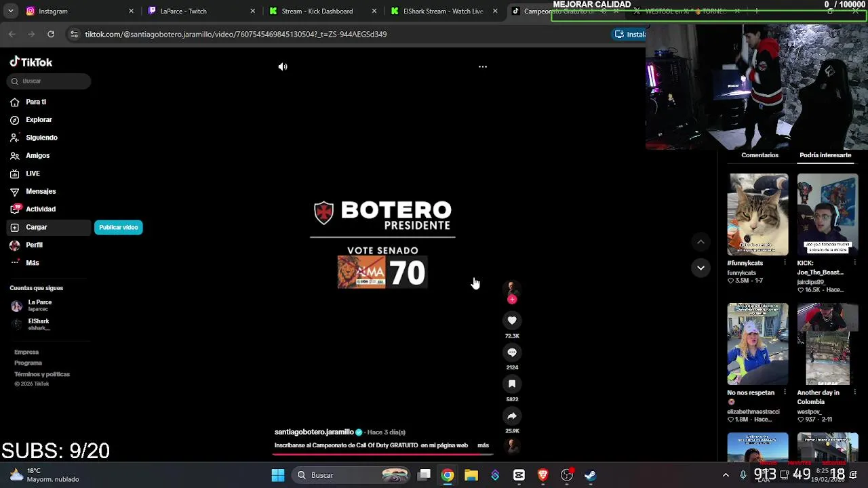Close the Instagram browser tab
Viewport: 868px width, 488px height.
pos(131,11)
